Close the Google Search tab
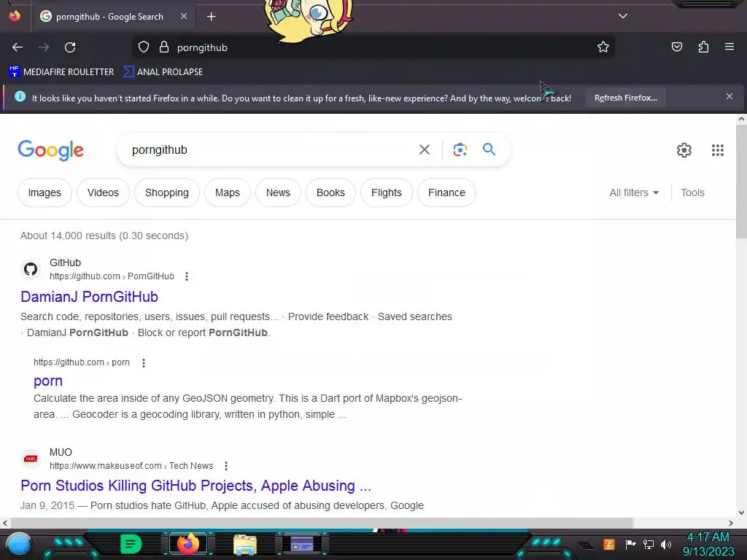Image resolution: width=747 pixels, height=560 pixels. click(x=184, y=16)
